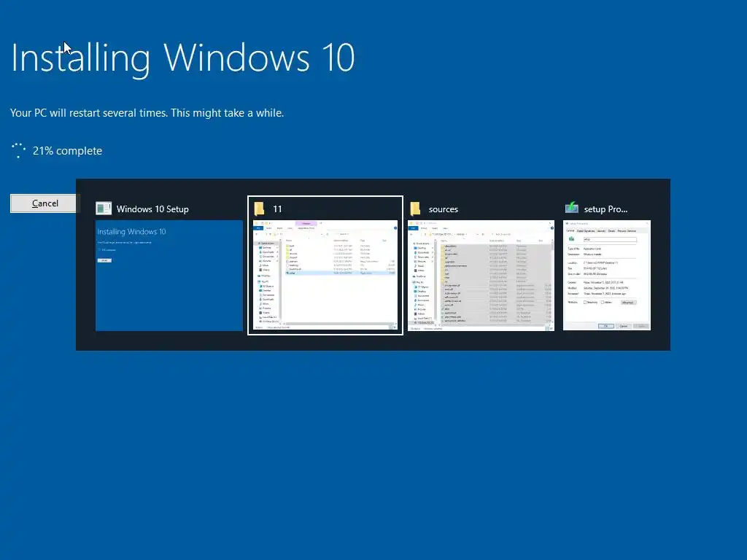Click the setup Pro... window icon
747x560 pixels.
[572, 208]
